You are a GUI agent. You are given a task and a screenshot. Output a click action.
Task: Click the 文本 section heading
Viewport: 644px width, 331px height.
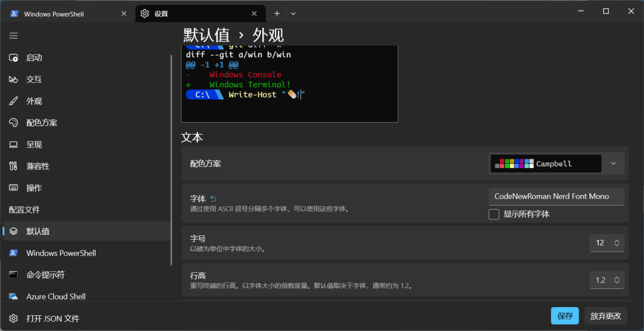point(192,137)
